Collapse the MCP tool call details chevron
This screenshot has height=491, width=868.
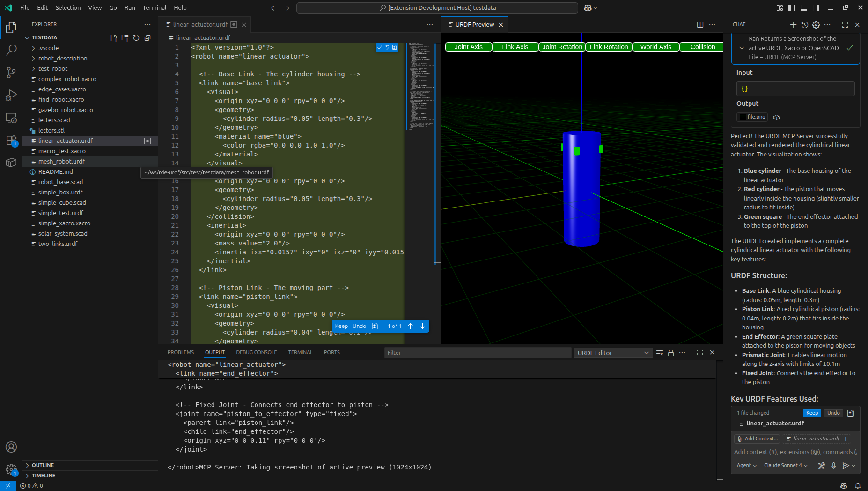742,48
